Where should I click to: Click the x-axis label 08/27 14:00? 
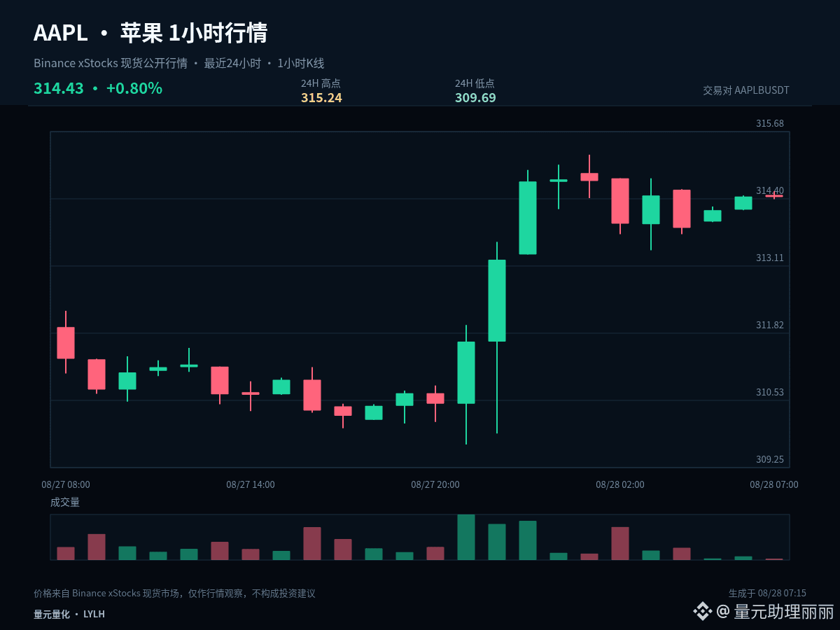tap(251, 484)
